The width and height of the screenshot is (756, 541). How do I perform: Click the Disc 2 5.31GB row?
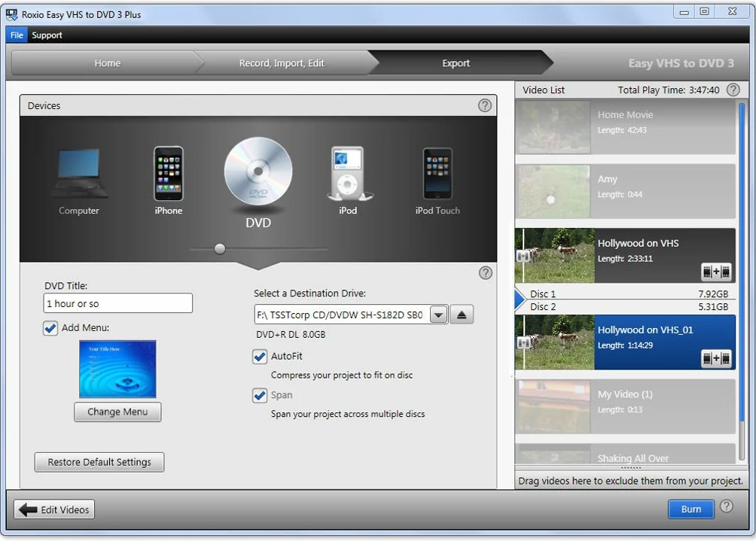pyautogui.click(x=629, y=307)
